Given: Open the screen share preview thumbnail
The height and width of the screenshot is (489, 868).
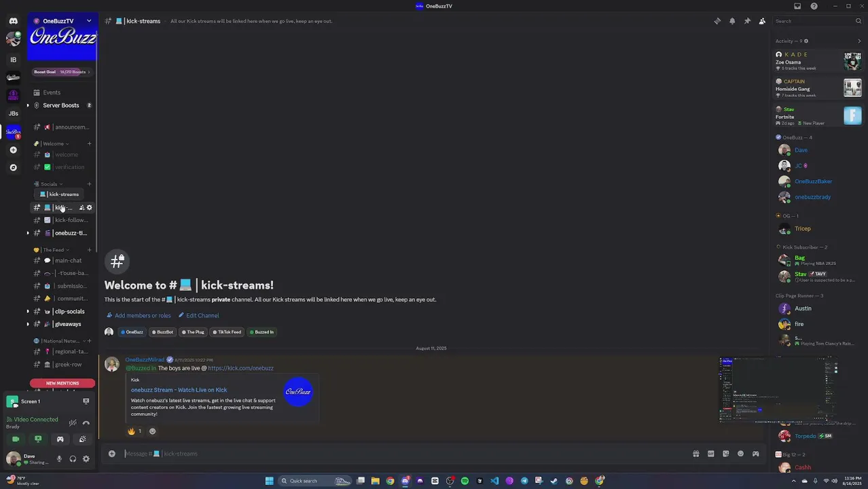Looking at the screenshot, I should 778,390.
